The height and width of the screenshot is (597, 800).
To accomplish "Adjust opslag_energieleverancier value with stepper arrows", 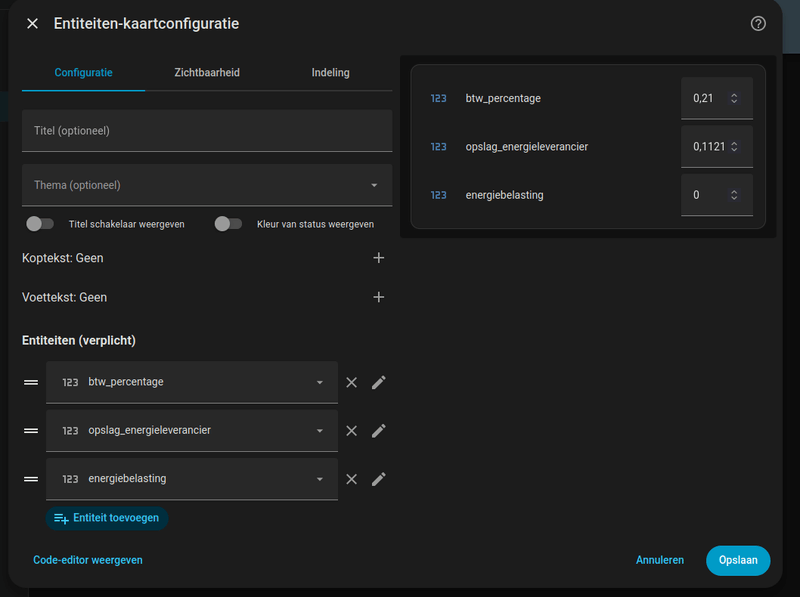I will pos(734,146).
